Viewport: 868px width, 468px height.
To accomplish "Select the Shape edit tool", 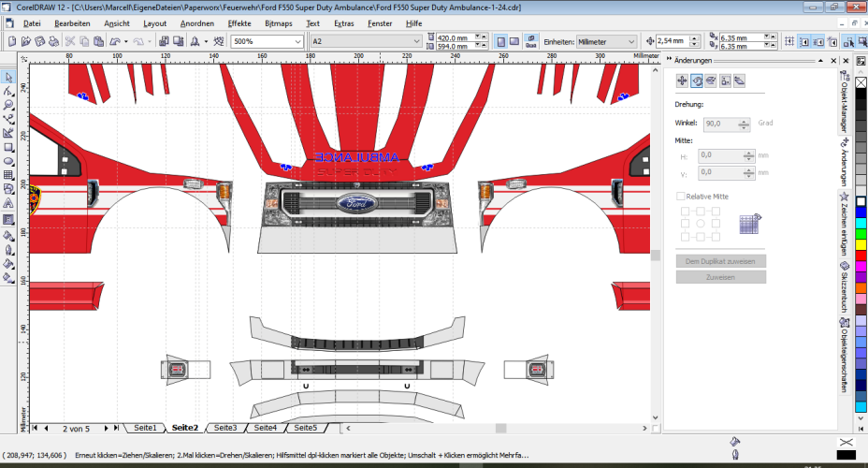I will point(8,92).
